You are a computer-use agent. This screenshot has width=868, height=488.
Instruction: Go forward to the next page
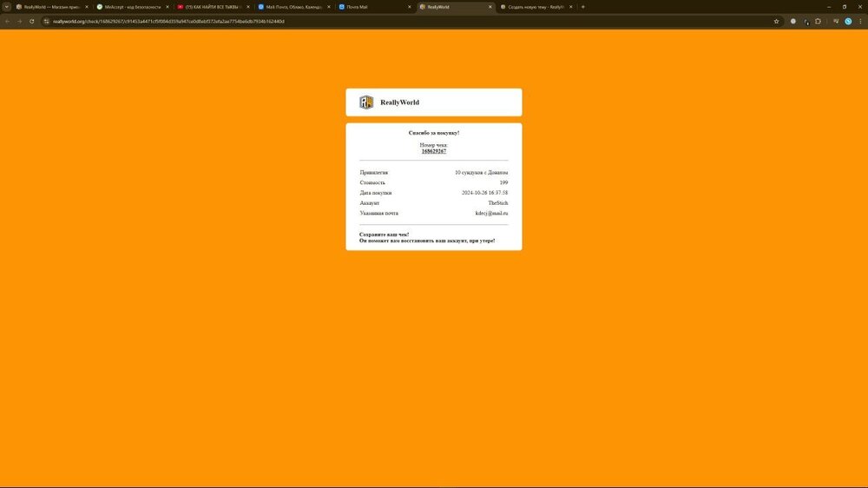[x=19, y=21]
